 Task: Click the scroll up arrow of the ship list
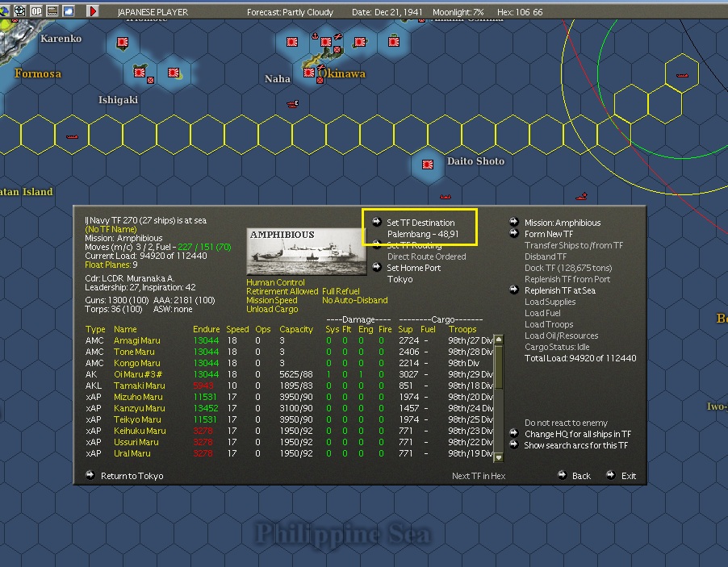click(499, 340)
